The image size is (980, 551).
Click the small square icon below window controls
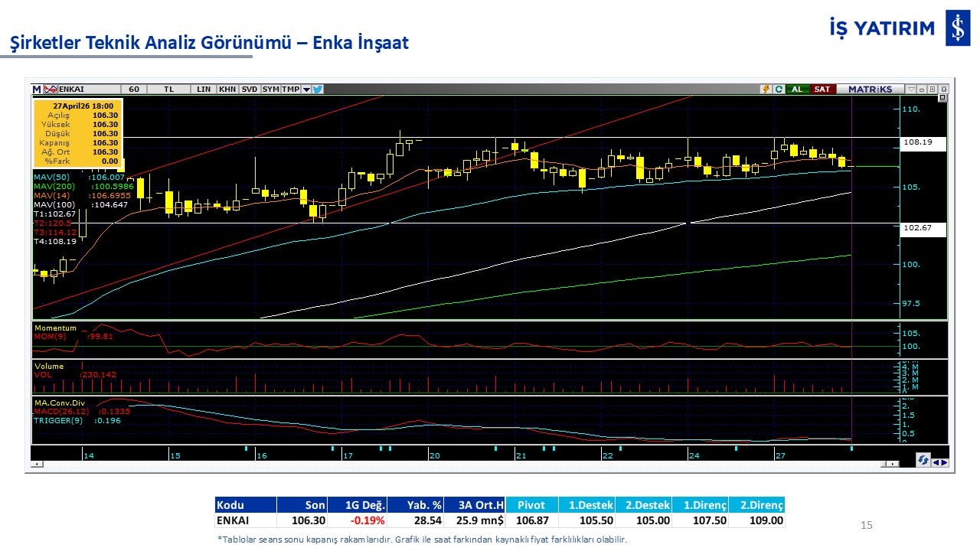[x=942, y=98]
